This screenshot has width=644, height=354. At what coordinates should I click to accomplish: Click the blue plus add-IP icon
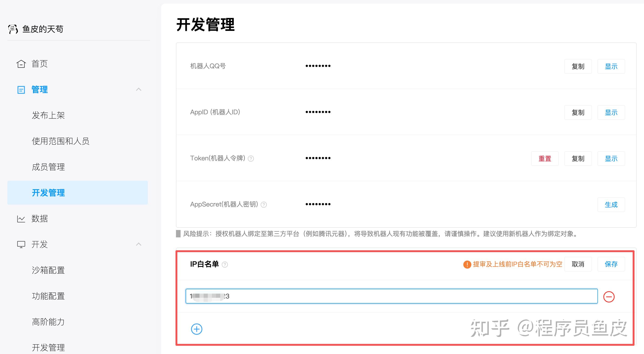(196, 329)
